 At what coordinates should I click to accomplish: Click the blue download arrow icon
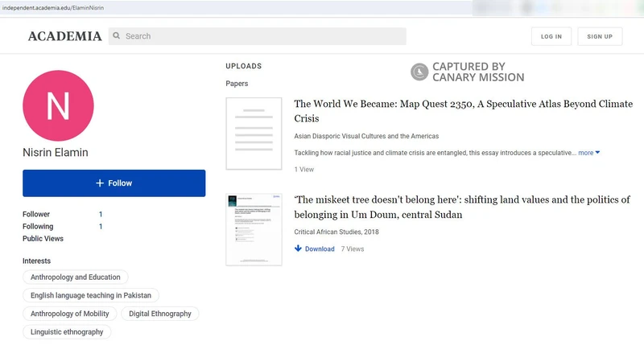tap(299, 248)
